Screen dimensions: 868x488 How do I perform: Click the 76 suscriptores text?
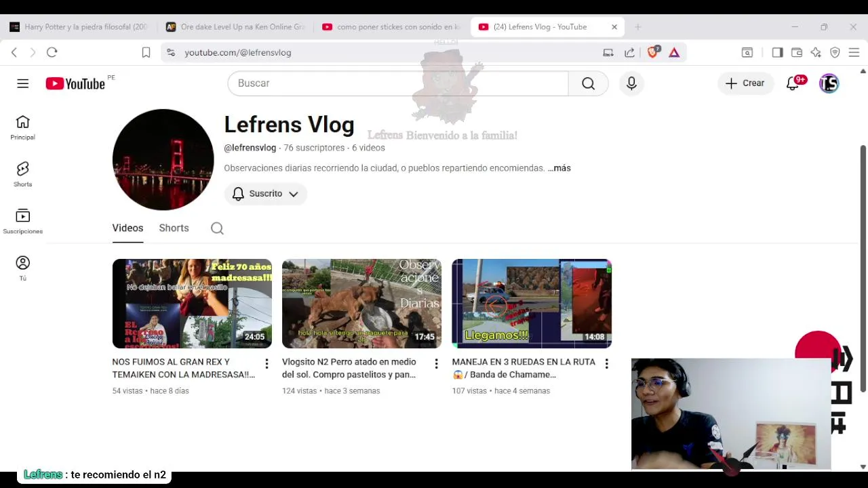314,148
